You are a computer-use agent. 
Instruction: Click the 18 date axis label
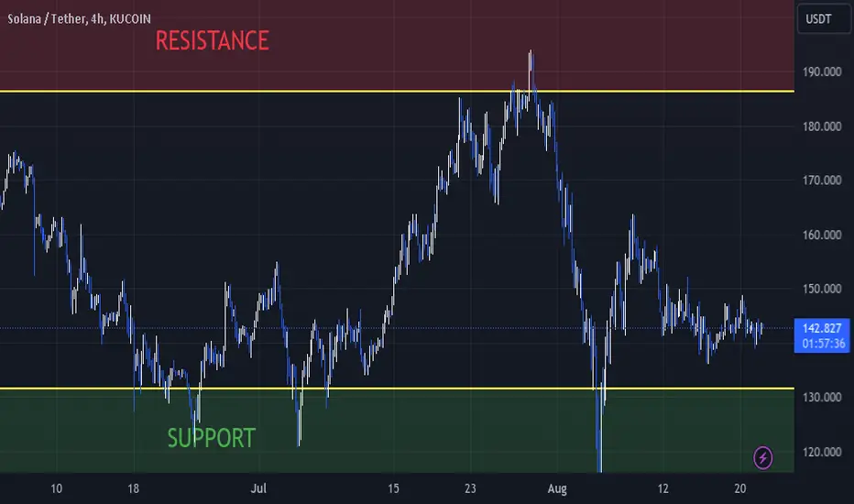pos(134,488)
